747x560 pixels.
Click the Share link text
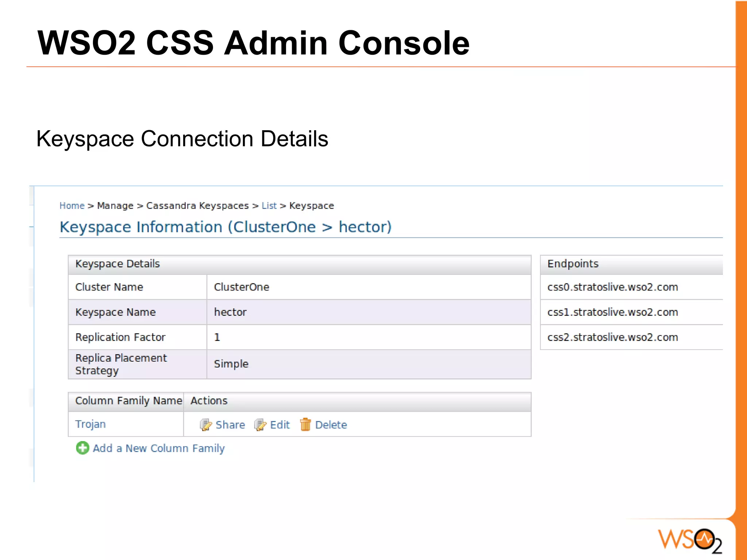pyautogui.click(x=230, y=425)
